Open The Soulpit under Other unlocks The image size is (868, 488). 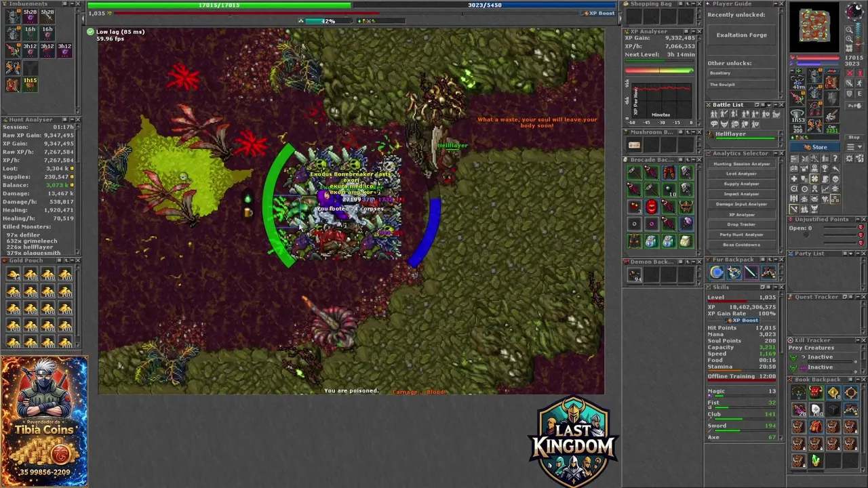[x=742, y=84]
